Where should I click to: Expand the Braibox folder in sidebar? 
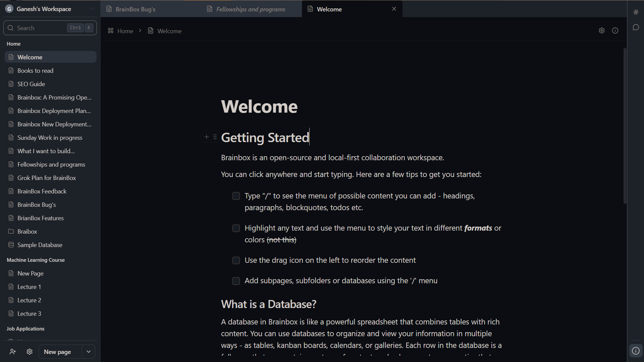pyautogui.click(x=27, y=231)
